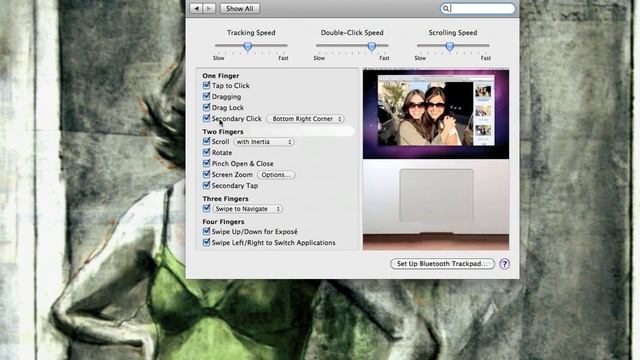The width and height of the screenshot is (640, 360).
Task: Toggle Pinch Open & Close checkbox
Action: point(206,163)
